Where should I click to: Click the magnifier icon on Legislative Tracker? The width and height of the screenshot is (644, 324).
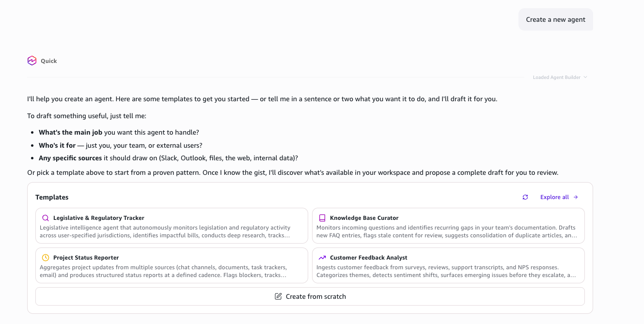46,218
